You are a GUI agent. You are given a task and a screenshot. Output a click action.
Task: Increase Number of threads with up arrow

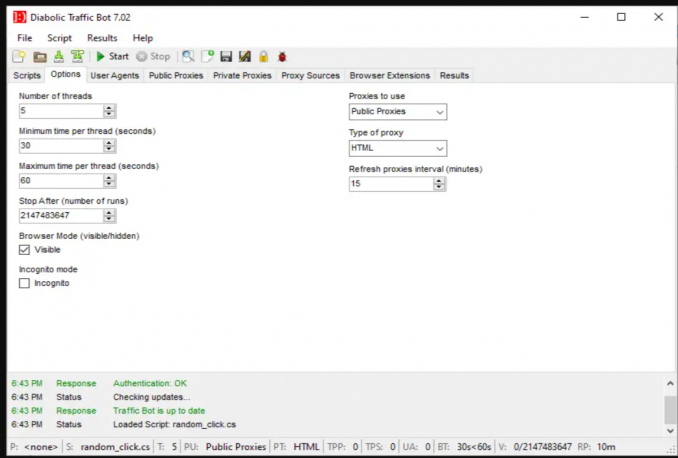point(109,108)
